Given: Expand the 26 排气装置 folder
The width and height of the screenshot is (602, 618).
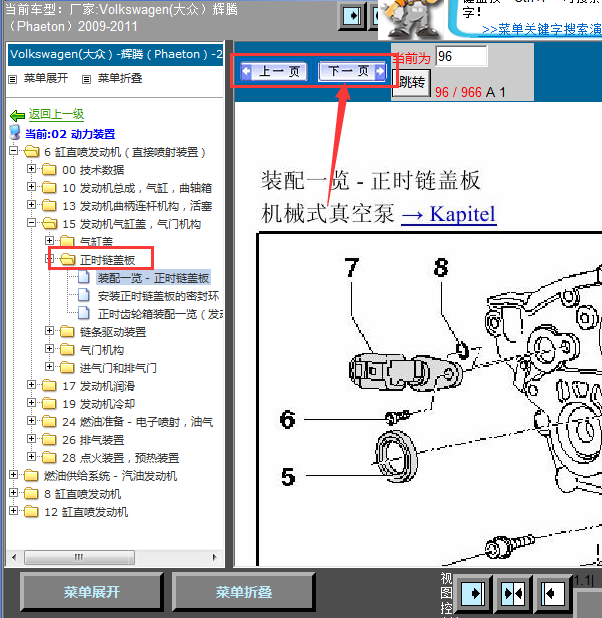Looking at the screenshot, I should click(x=31, y=439).
